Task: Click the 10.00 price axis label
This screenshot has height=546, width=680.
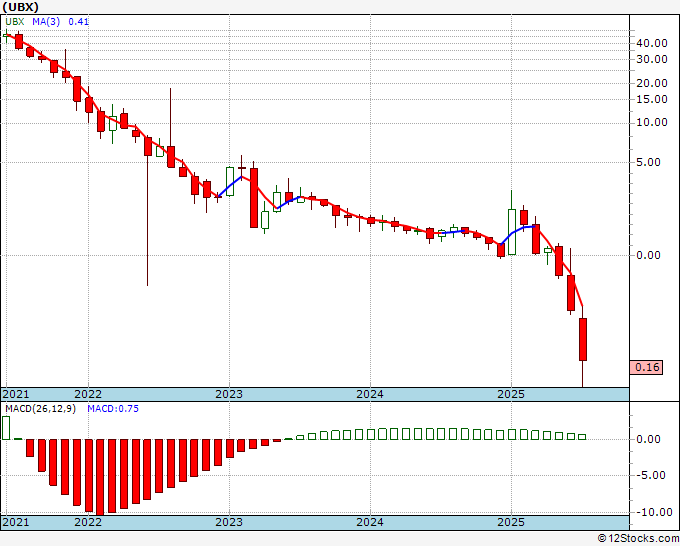Action: (x=652, y=123)
